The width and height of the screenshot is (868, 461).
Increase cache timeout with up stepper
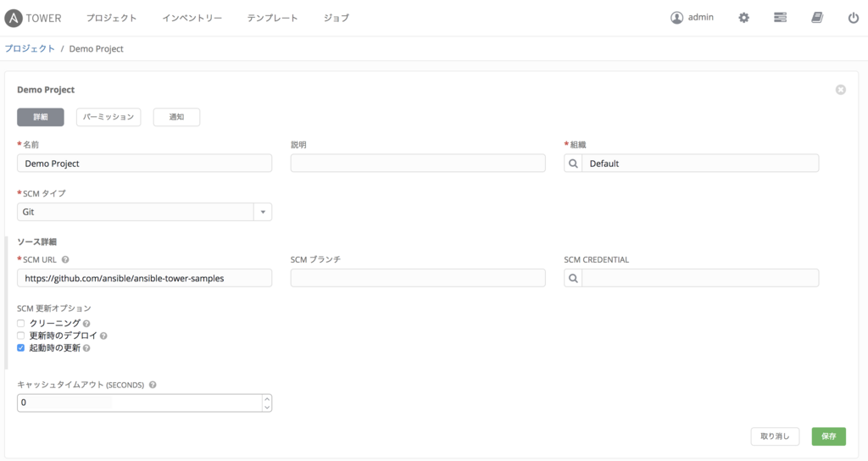(x=267, y=398)
